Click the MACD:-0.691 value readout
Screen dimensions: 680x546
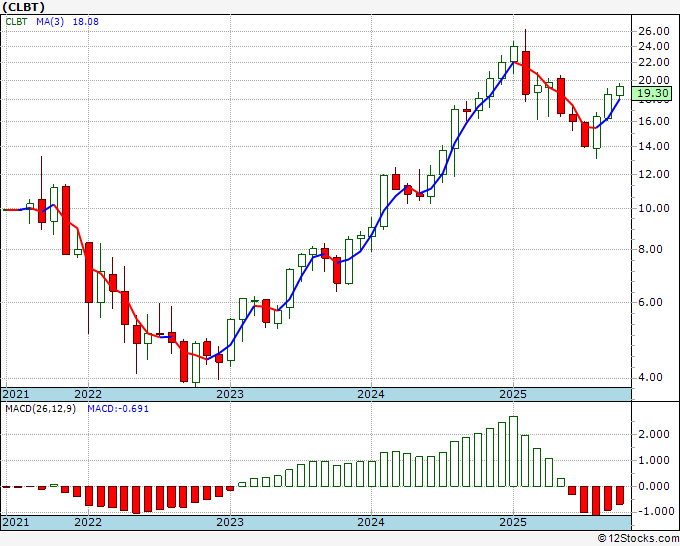click(118, 409)
